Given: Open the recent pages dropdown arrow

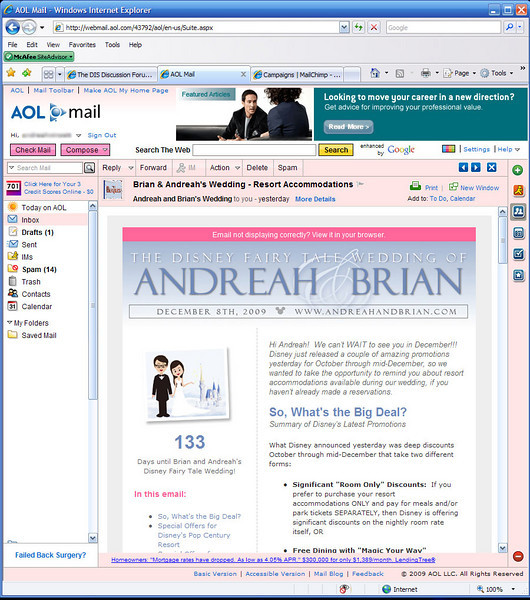Looking at the screenshot, I should pyautogui.click(x=42, y=28).
